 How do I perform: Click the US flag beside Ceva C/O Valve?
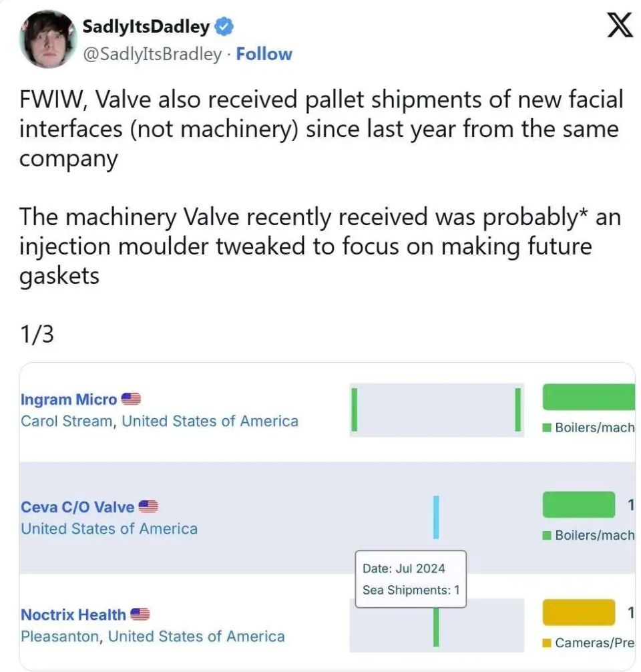click(x=149, y=507)
